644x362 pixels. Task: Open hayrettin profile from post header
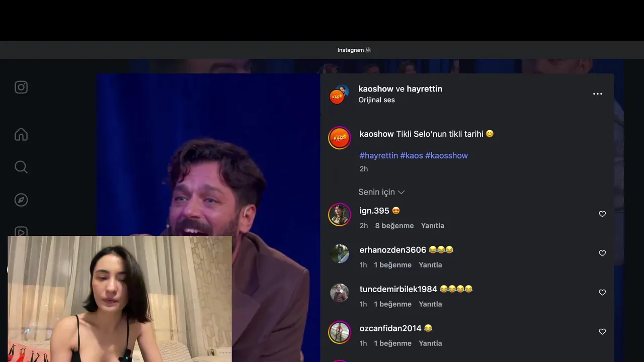425,89
